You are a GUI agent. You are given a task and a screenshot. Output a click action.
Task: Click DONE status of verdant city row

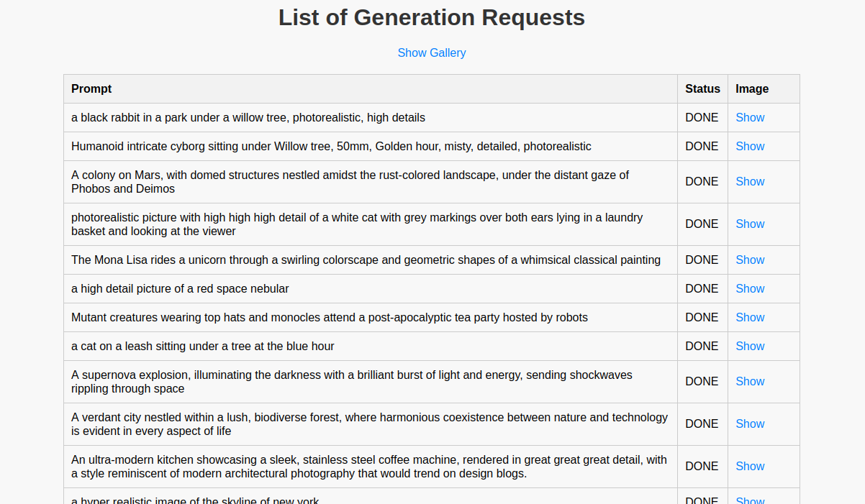click(x=702, y=423)
